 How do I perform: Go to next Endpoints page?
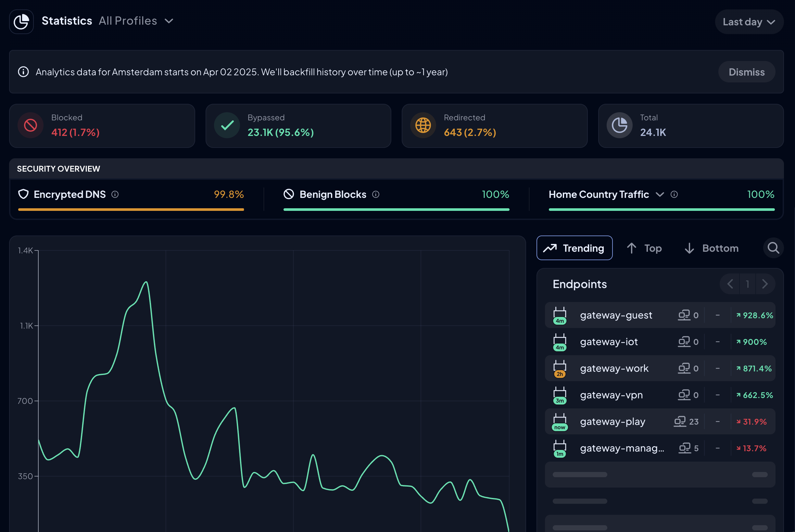[765, 284]
